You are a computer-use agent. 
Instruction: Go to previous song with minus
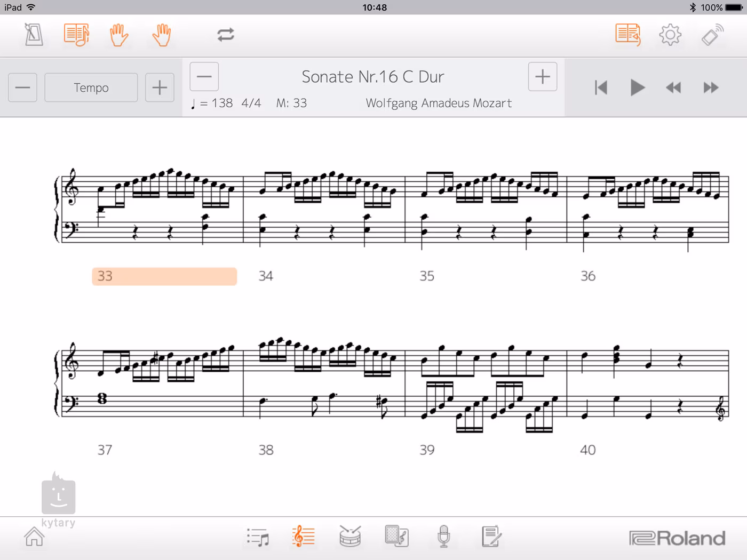[x=204, y=77]
